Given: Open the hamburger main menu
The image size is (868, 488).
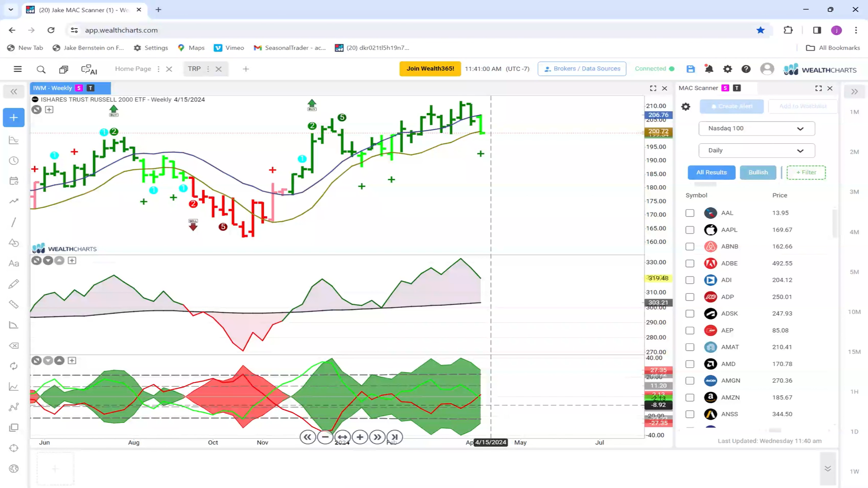Looking at the screenshot, I should point(18,69).
